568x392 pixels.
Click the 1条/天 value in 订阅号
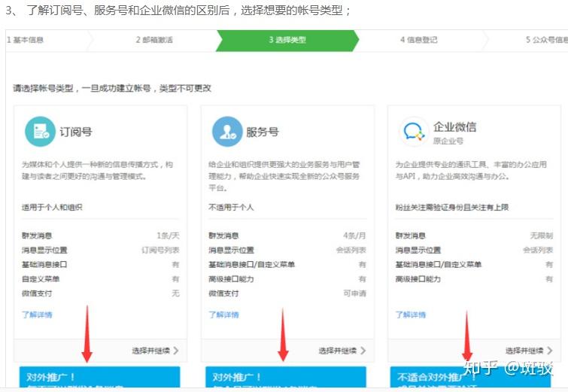tap(168, 236)
